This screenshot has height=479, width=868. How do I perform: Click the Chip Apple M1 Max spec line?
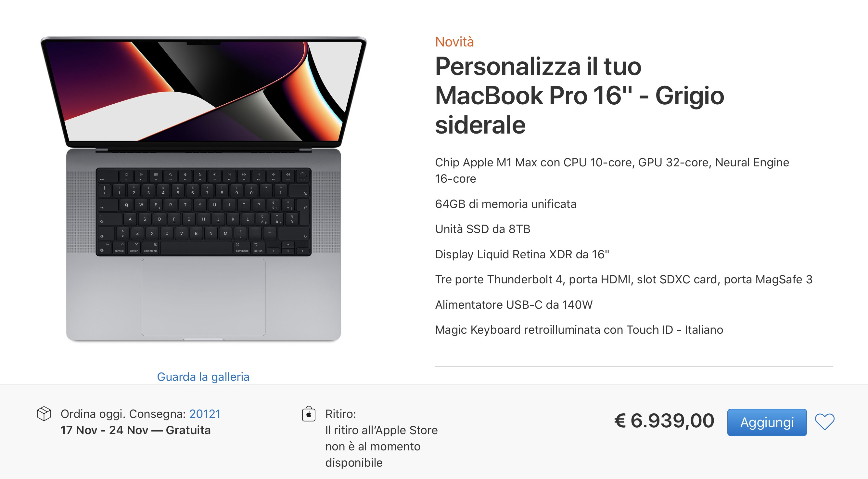pyautogui.click(x=612, y=170)
